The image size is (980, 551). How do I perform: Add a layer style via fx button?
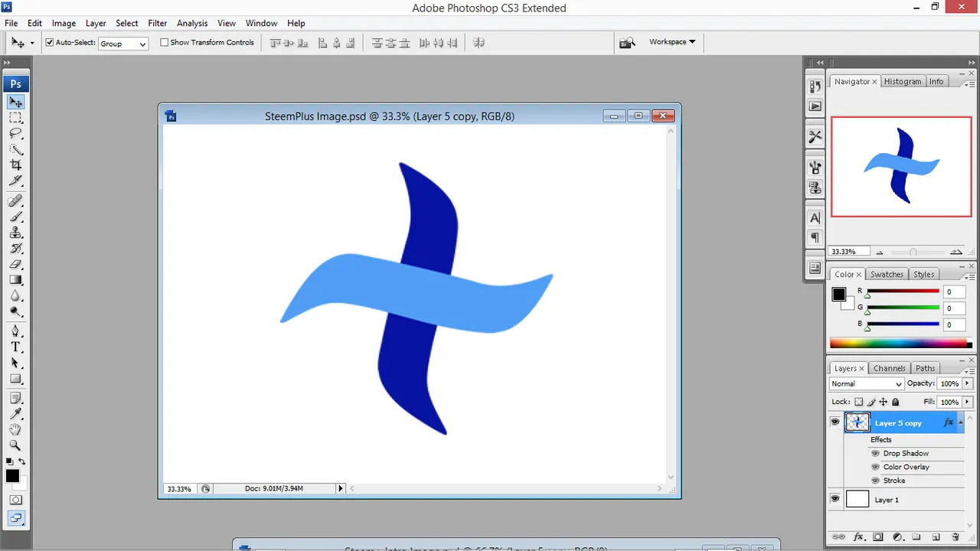pos(859,537)
